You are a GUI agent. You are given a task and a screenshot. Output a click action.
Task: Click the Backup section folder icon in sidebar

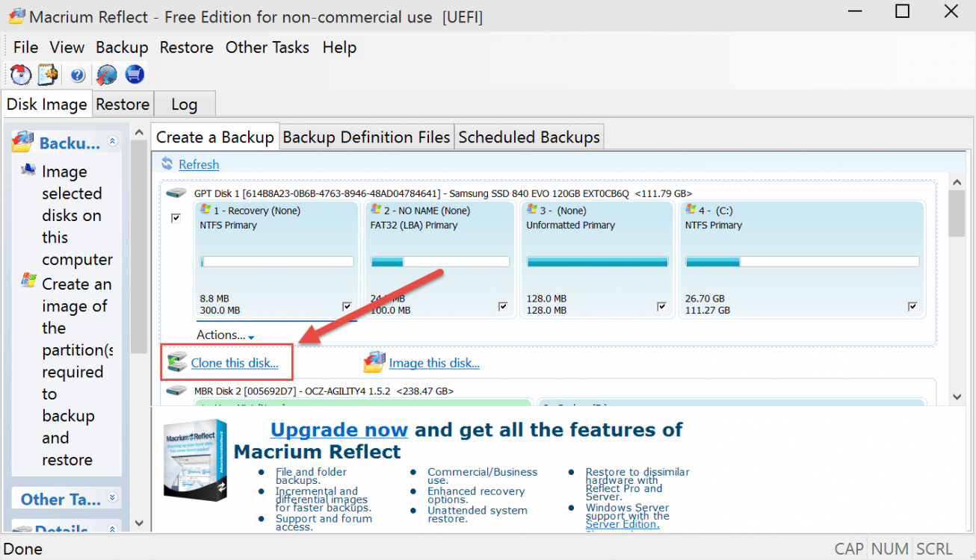click(23, 141)
